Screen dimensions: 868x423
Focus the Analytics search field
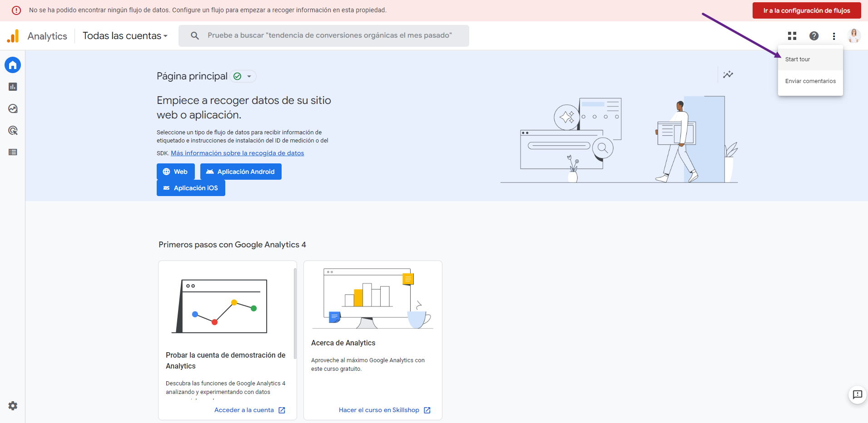324,35
